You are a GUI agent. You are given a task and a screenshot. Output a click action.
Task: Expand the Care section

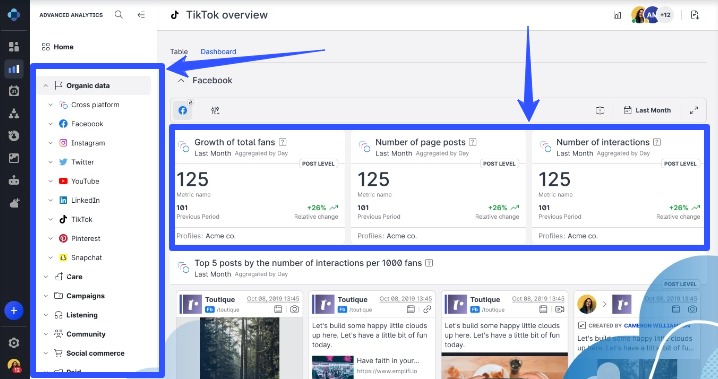(x=46, y=276)
